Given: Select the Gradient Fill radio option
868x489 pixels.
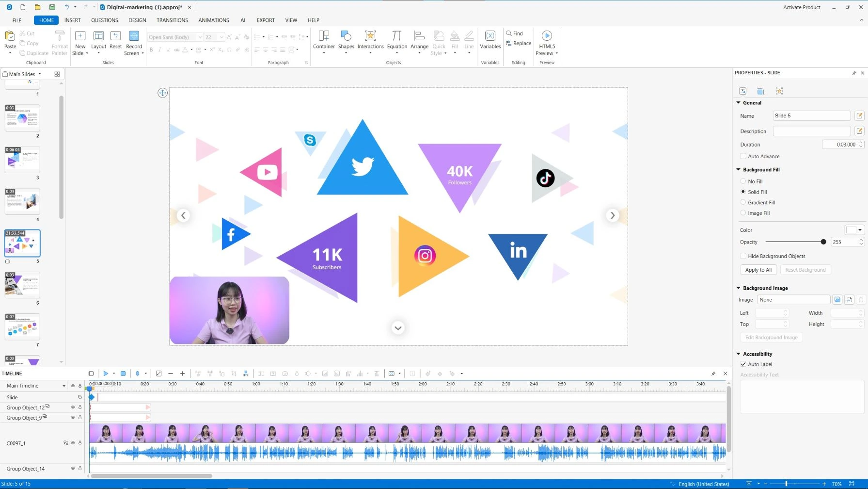Looking at the screenshot, I should click(x=743, y=202).
